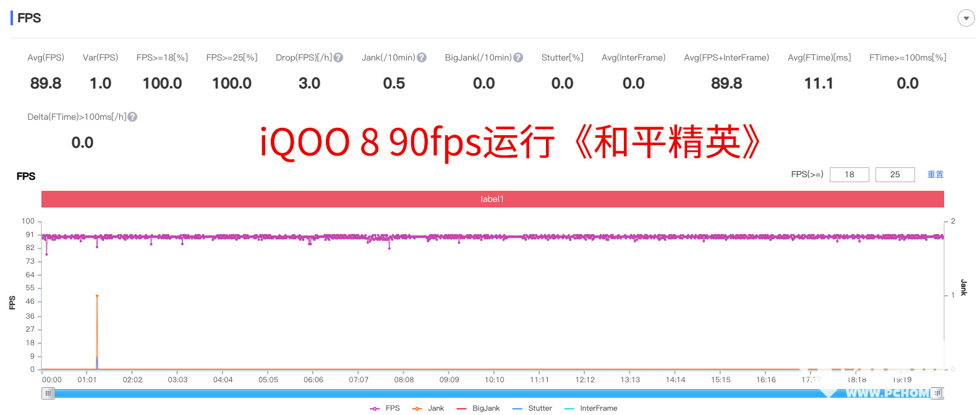
Task: Toggle the BigJank series in the legend
Action: 478,408
